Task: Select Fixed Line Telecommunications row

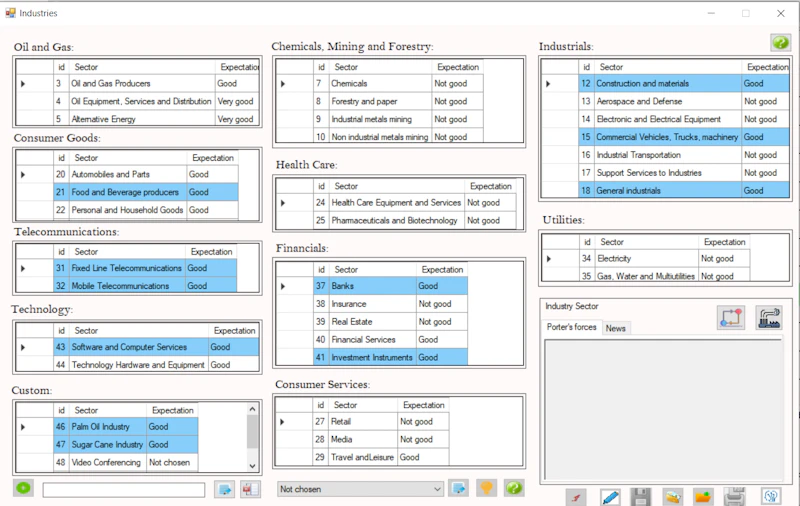Action: click(x=127, y=268)
